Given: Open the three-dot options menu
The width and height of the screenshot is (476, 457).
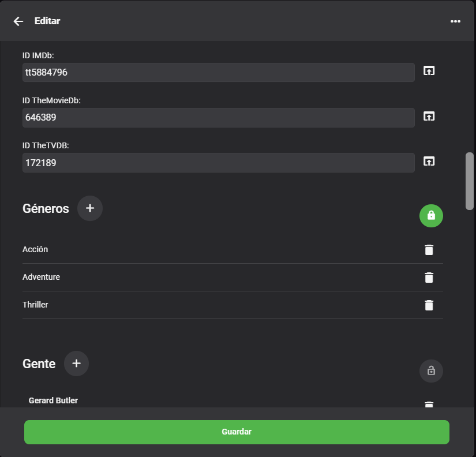Looking at the screenshot, I should tap(455, 21).
